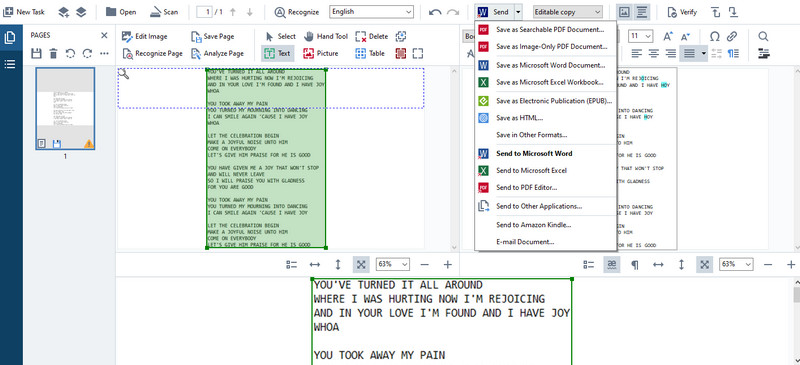800x365 pixels.
Task: Insert symbol using Omega icon
Action: click(x=715, y=36)
